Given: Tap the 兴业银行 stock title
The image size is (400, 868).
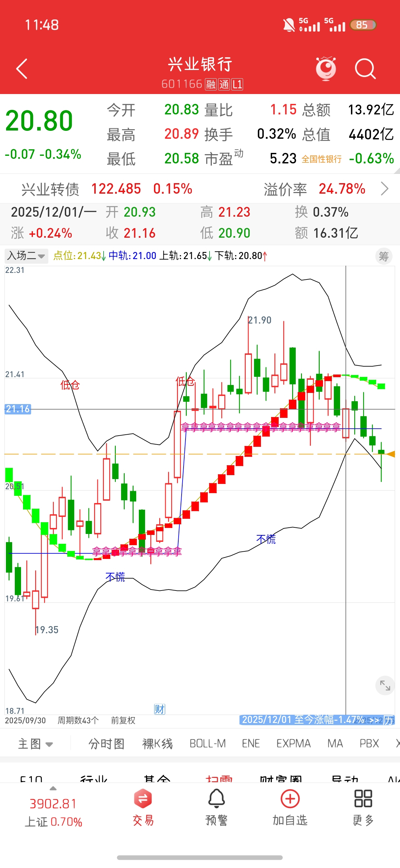Looking at the screenshot, I should point(200,64).
